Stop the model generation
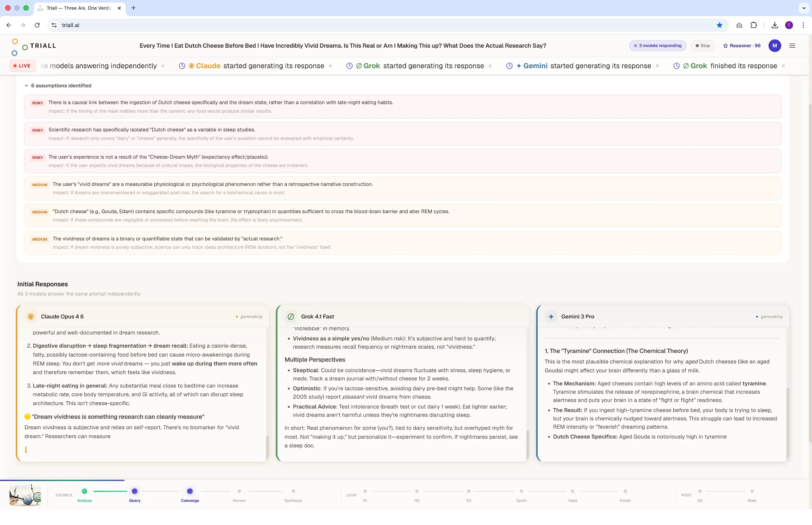 (x=703, y=46)
